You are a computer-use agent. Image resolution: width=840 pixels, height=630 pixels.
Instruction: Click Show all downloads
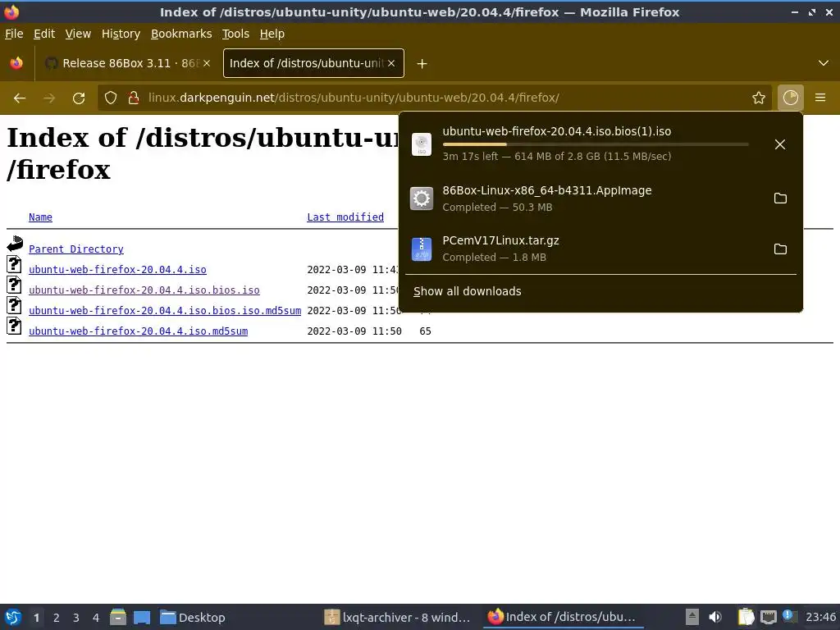tap(467, 291)
